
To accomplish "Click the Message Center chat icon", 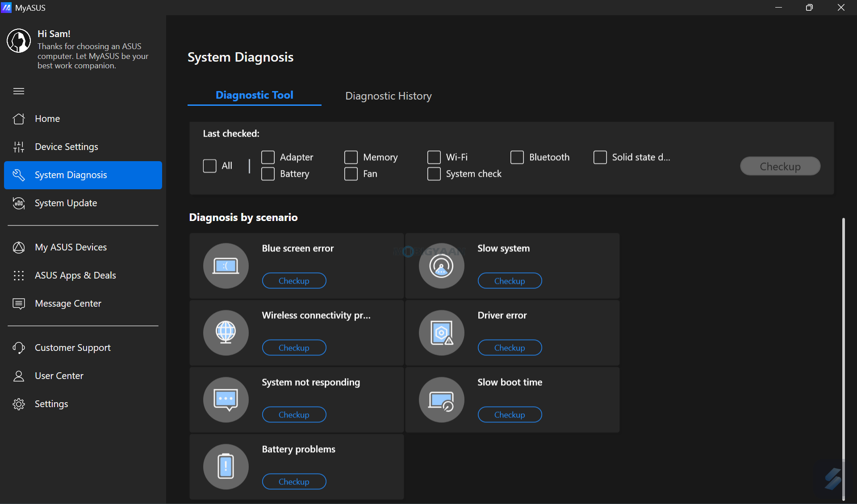I will tap(19, 304).
